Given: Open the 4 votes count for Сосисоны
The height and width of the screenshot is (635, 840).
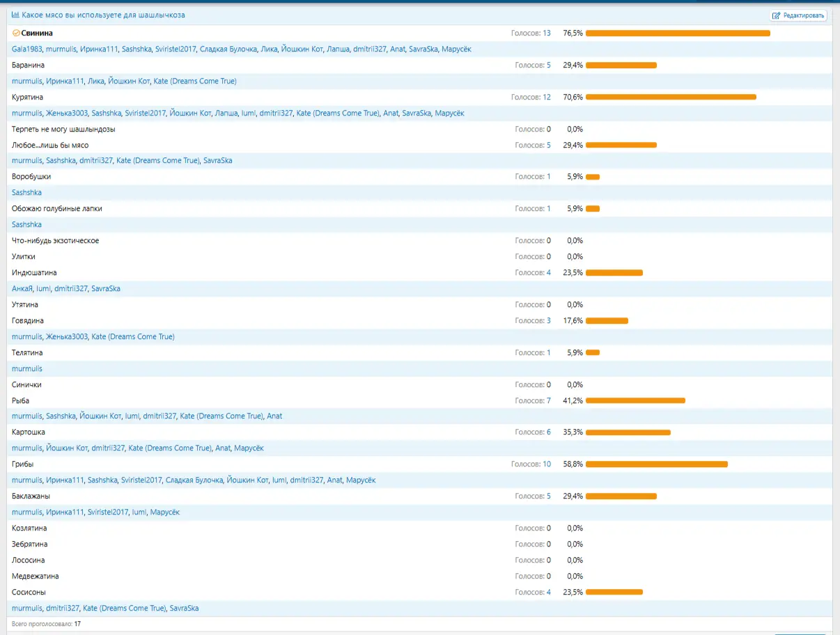Looking at the screenshot, I should 549,592.
